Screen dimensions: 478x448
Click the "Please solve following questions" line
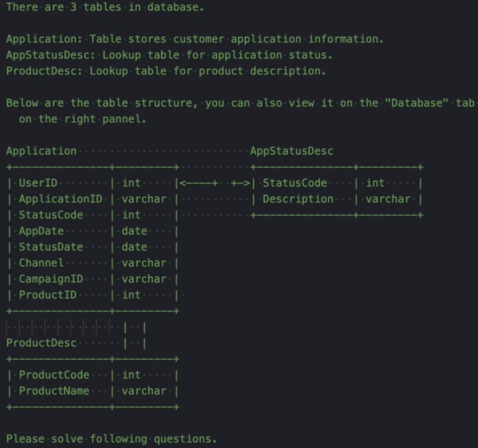tap(112, 439)
